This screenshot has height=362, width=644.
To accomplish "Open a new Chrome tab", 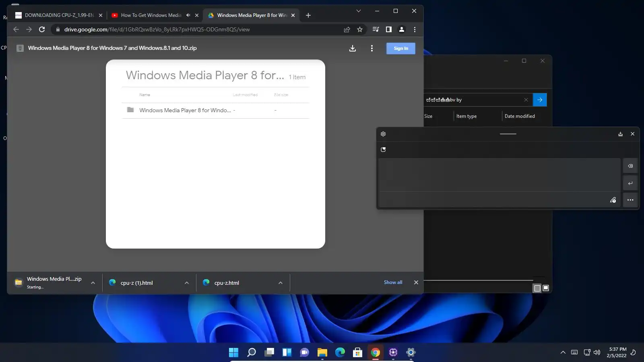I will (x=308, y=15).
